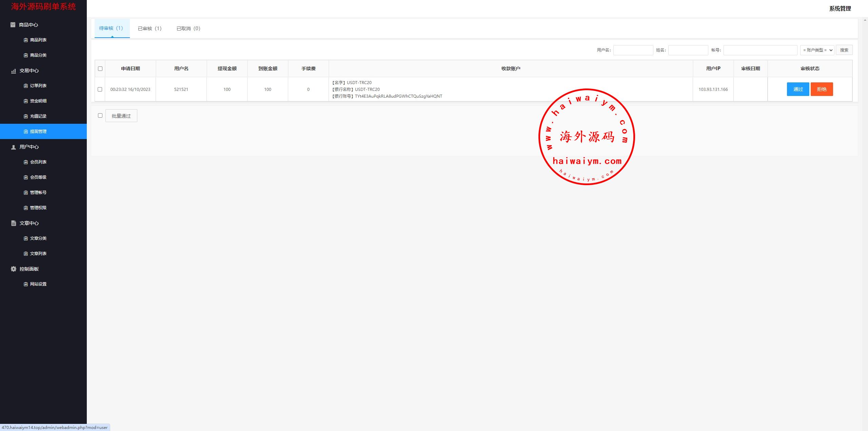Viewport: 868px width, 431px height.
Task: Click the icon beside 订单列表
Action: pos(26,86)
